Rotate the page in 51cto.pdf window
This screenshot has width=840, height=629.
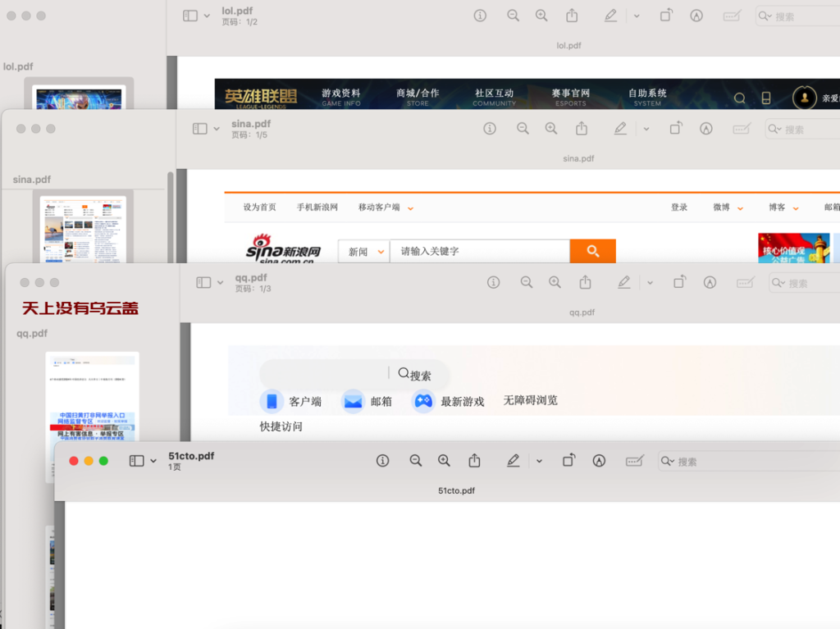pos(569,460)
